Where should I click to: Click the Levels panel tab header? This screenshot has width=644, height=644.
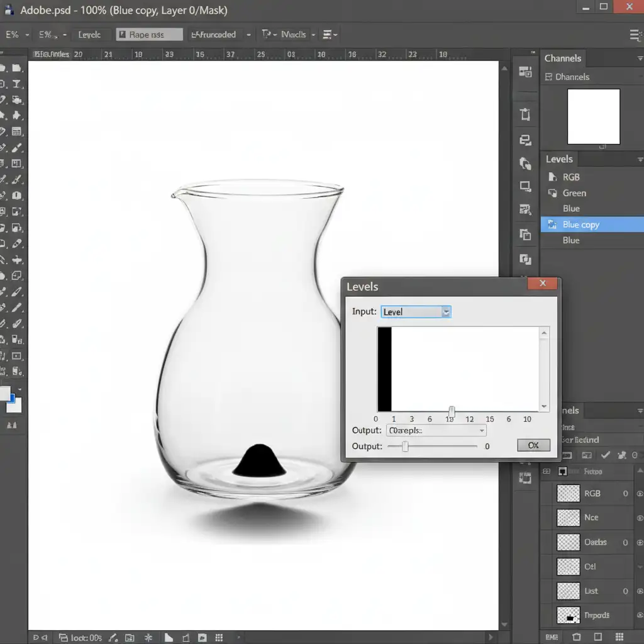(x=559, y=159)
